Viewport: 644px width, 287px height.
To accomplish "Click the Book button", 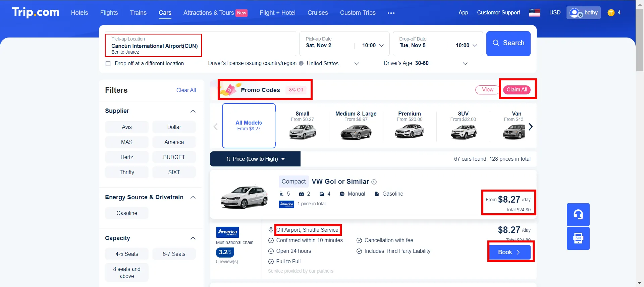I will coord(509,252).
